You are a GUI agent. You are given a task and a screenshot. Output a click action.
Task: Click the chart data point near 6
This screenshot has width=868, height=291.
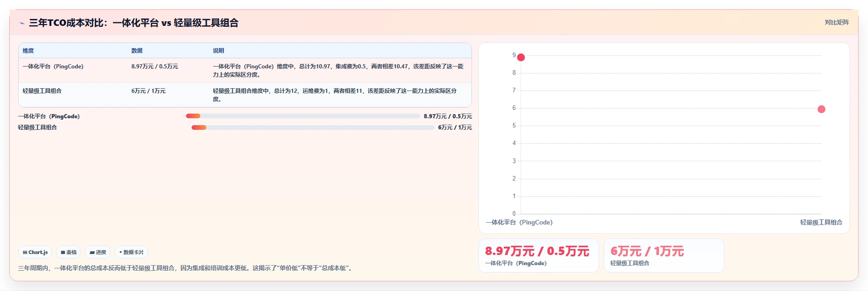point(821,109)
